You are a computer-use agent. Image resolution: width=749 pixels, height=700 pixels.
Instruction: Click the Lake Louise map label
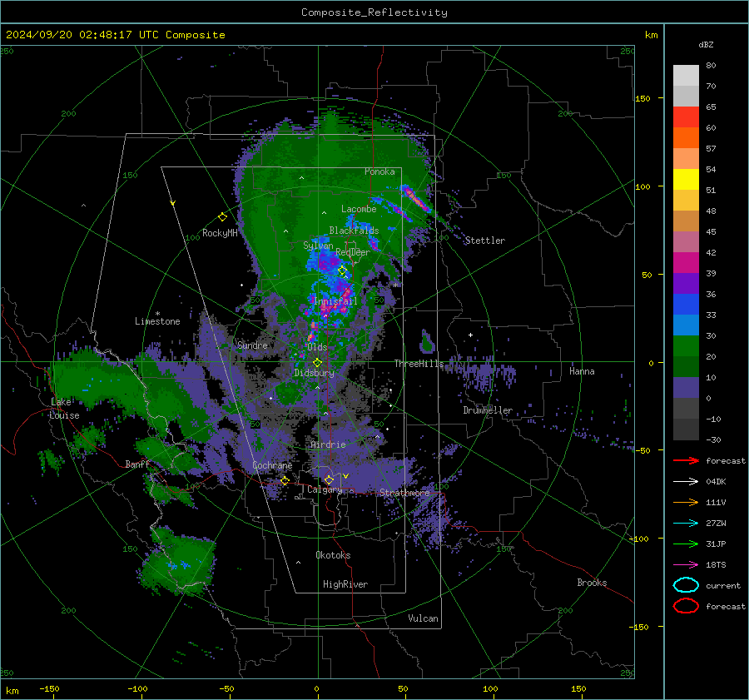pos(64,409)
